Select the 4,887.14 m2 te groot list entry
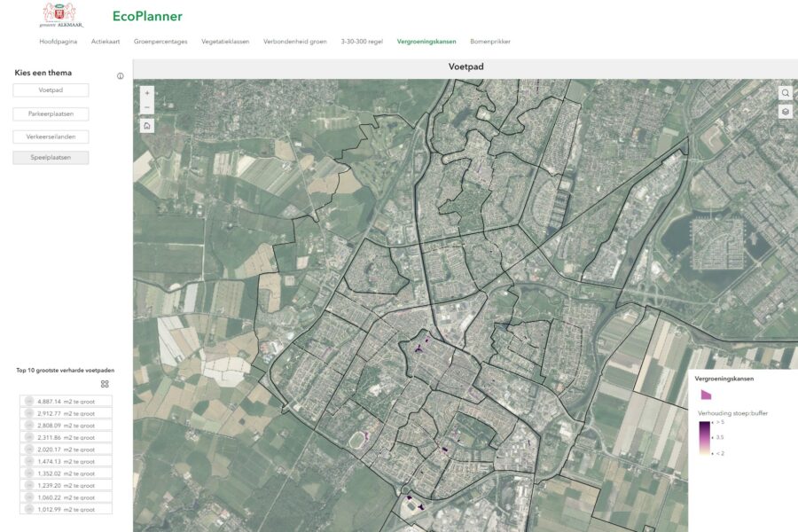The image size is (798, 532). point(60,401)
